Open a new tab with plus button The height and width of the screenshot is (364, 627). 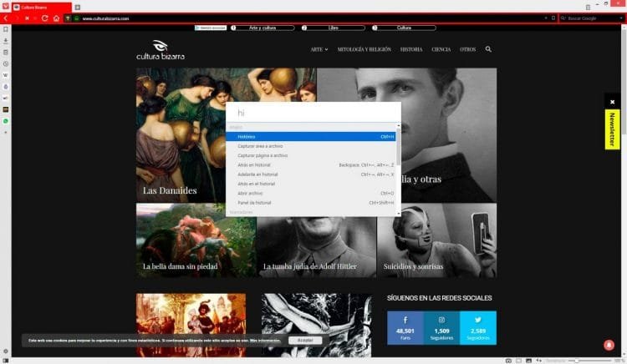click(78, 8)
